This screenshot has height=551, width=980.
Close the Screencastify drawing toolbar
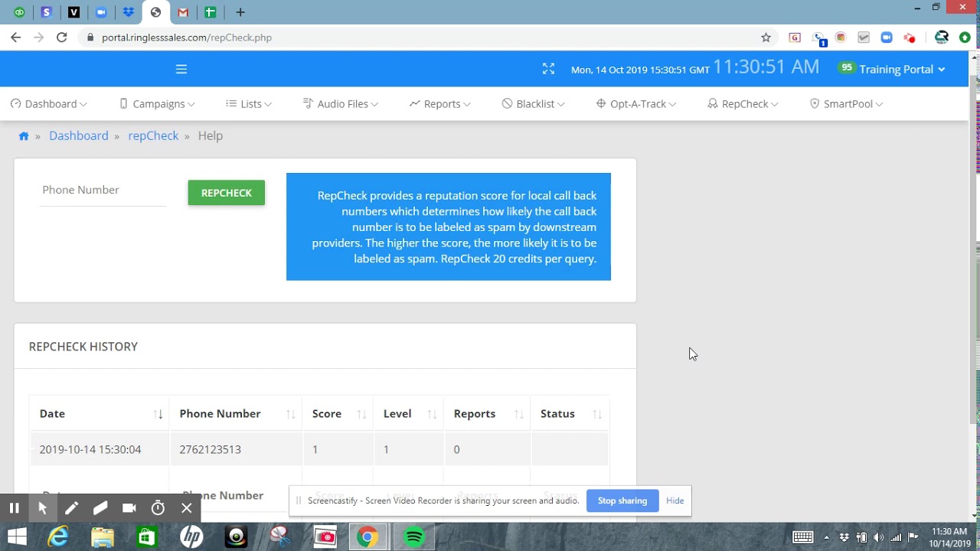coord(187,508)
